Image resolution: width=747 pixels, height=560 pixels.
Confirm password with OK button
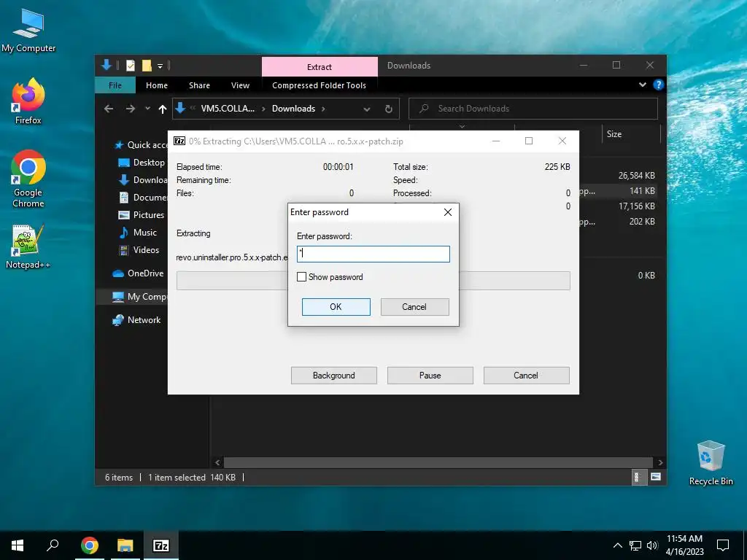click(336, 307)
